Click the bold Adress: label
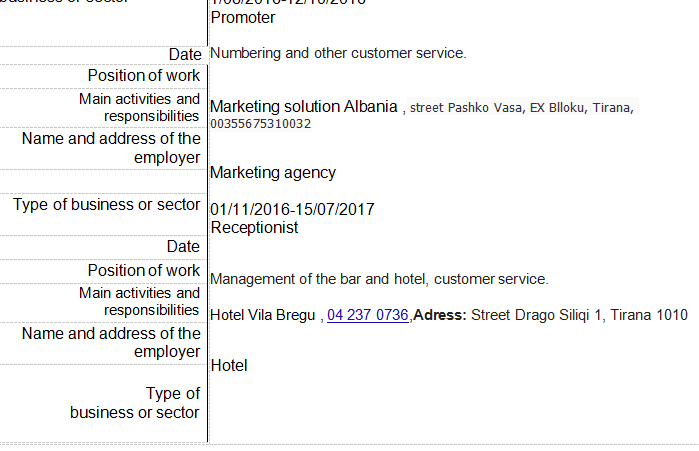The width and height of the screenshot is (699, 451). pos(440,315)
